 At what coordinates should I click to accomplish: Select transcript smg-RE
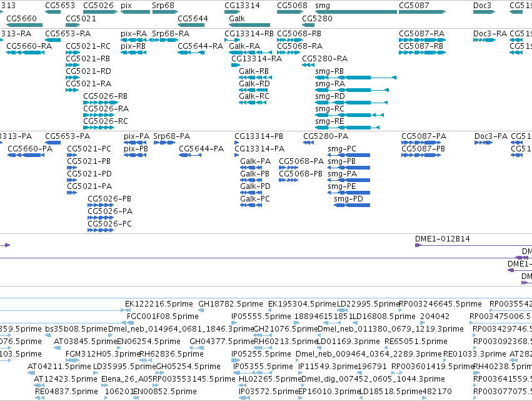347,128
